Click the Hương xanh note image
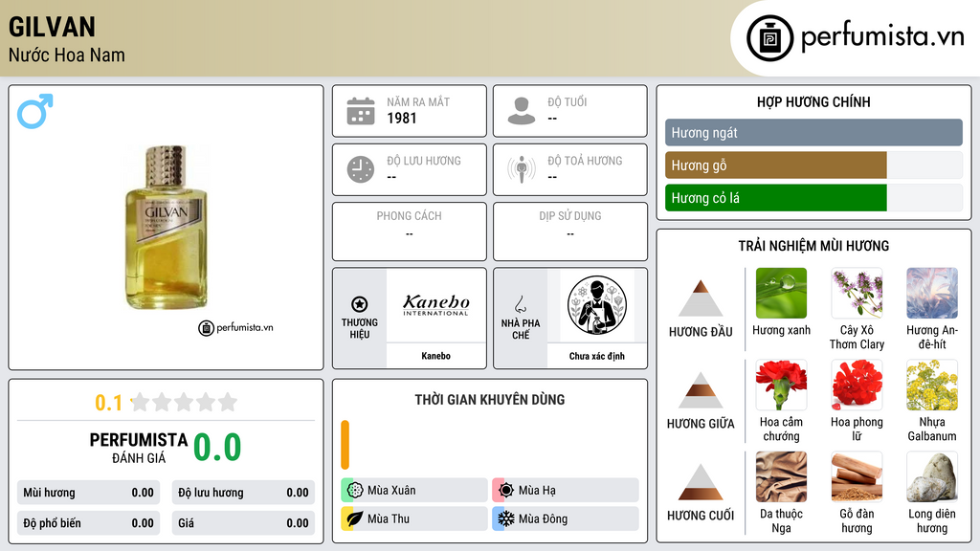 tap(781, 293)
